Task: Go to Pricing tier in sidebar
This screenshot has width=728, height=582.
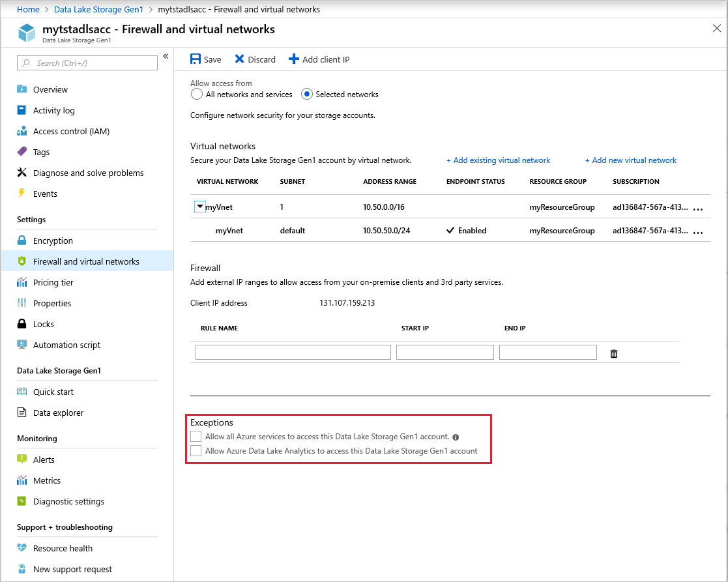Action: (53, 282)
